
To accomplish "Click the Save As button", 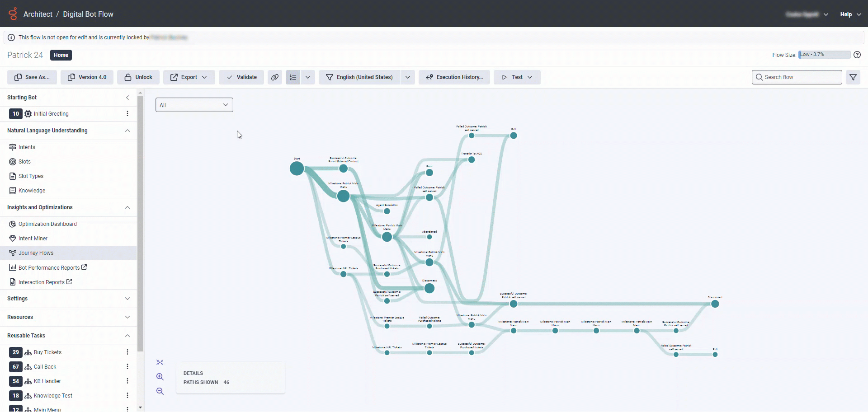I will [x=32, y=77].
